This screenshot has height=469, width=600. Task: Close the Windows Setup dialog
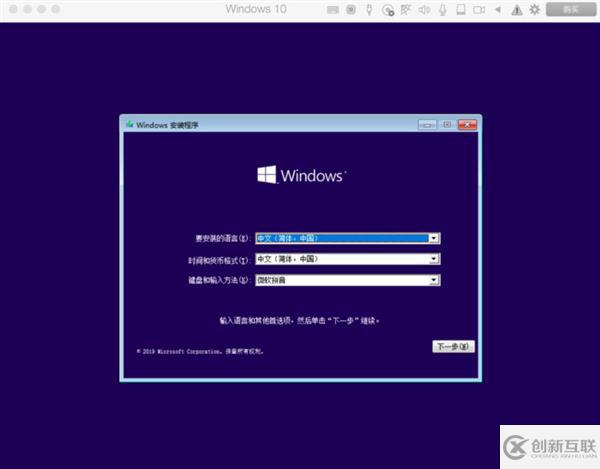point(467,125)
